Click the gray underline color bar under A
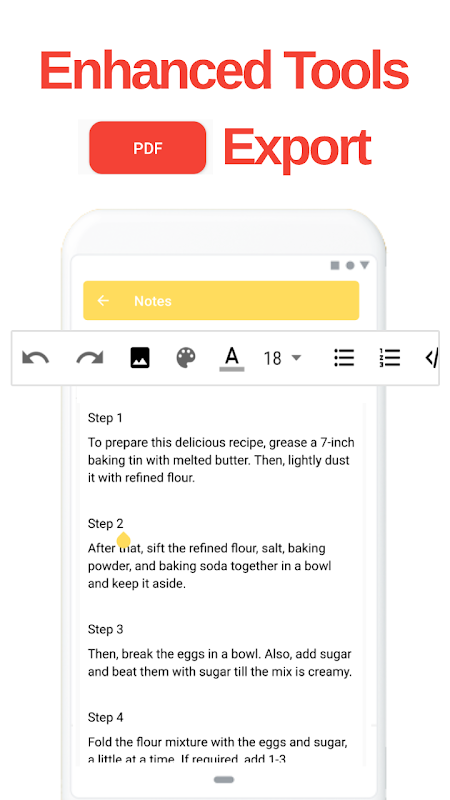The image size is (450, 800). click(x=232, y=369)
